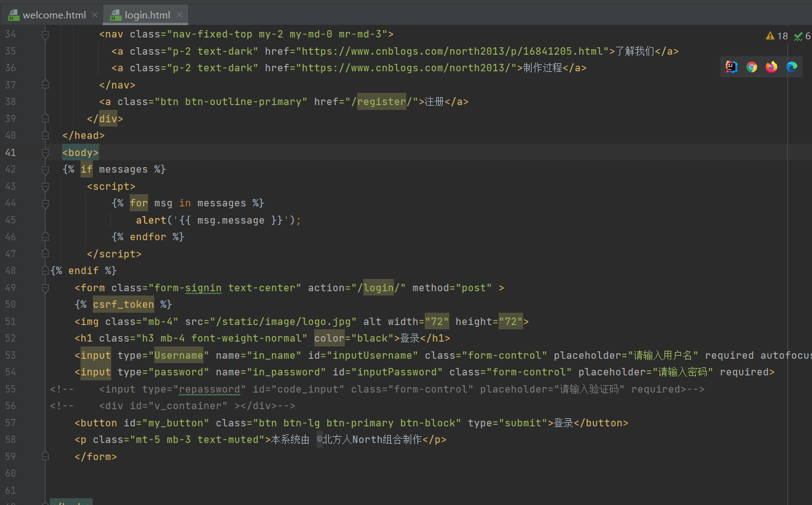Click the yellow warning triangle inspection icon
812x505 pixels.
pyautogui.click(x=770, y=36)
